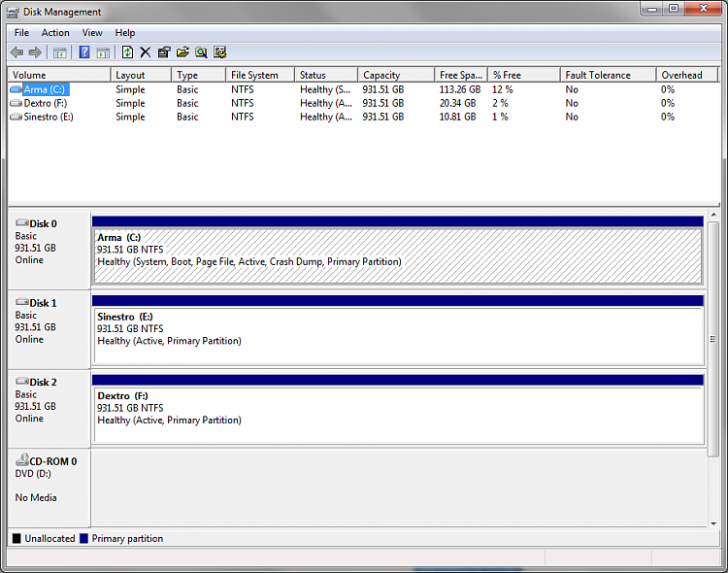
Task: Open Properties toolbar icon
Action: [x=164, y=52]
